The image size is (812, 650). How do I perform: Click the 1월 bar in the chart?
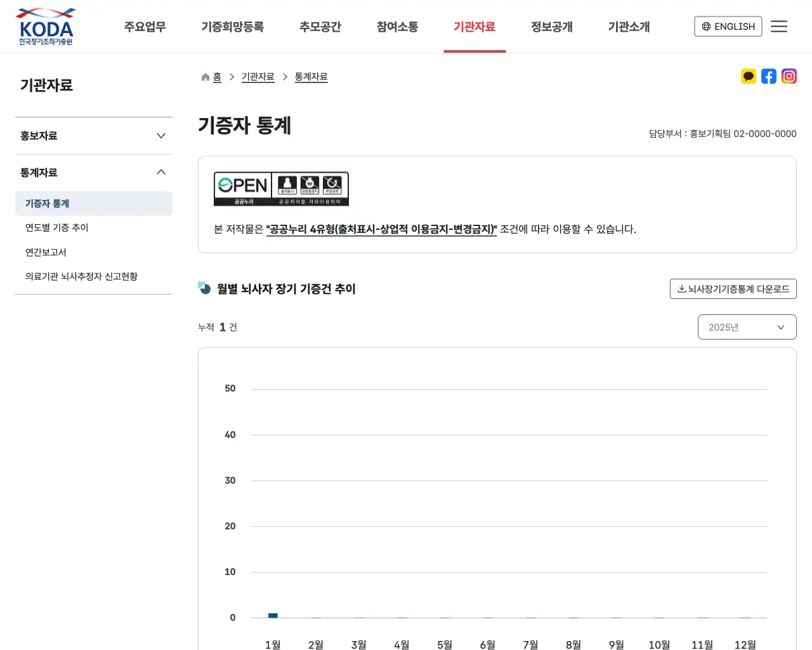click(272, 615)
